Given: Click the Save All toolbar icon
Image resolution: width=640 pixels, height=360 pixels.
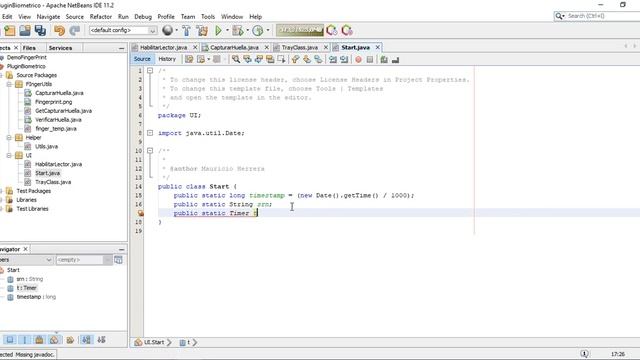Looking at the screenshot, I should [x=40, y=31].
